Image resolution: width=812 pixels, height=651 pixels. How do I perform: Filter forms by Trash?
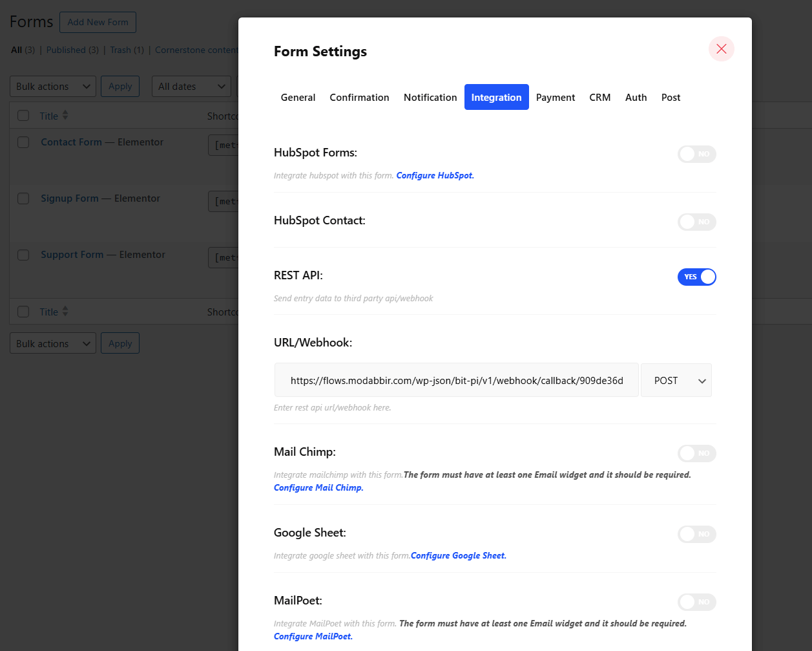(127, 50)
